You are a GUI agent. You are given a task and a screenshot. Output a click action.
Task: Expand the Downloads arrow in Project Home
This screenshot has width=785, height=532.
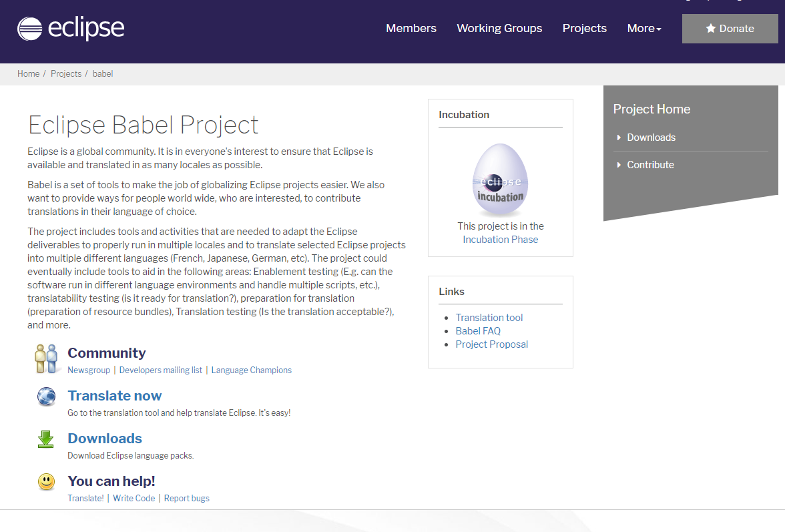click(x=619, y=138)
